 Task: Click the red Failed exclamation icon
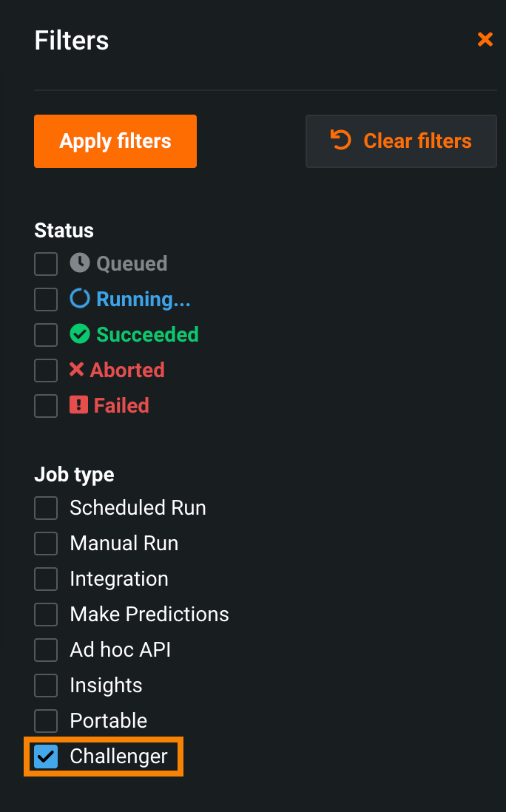[78, 405]
